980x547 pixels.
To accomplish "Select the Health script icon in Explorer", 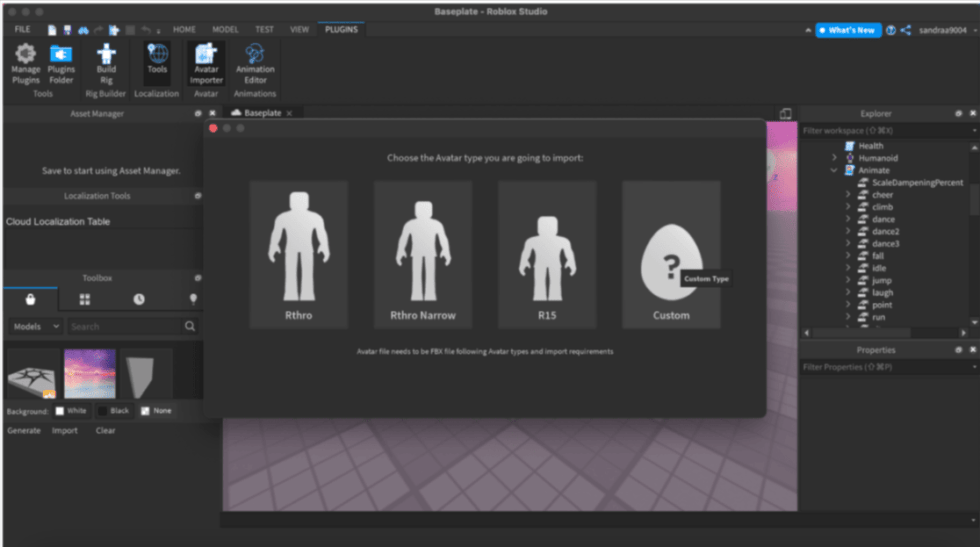I will [x=849, y=146].
